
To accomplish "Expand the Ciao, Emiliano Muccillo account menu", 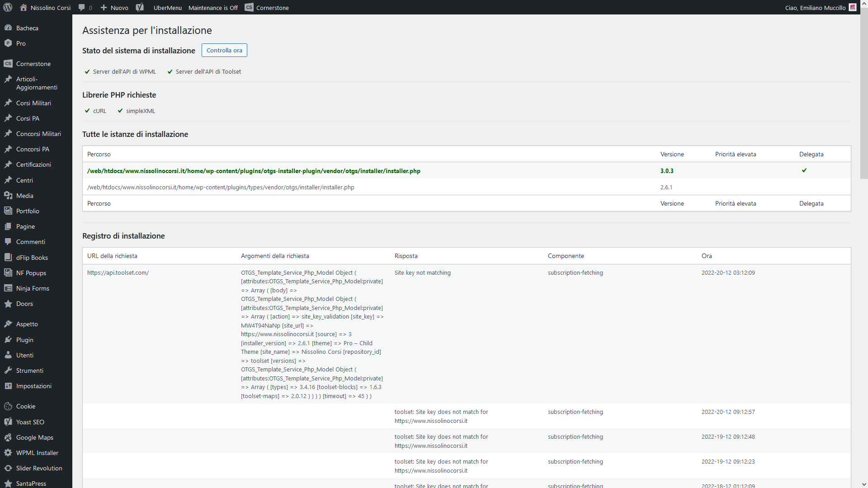I will [x=815, y=8].
